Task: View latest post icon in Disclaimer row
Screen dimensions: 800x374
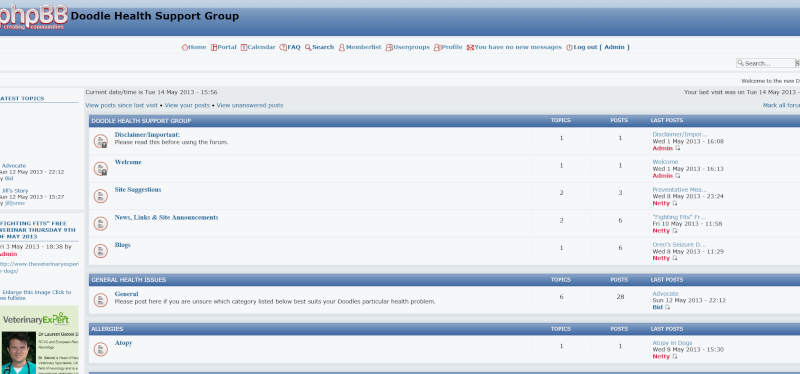Action: (678, 148)
